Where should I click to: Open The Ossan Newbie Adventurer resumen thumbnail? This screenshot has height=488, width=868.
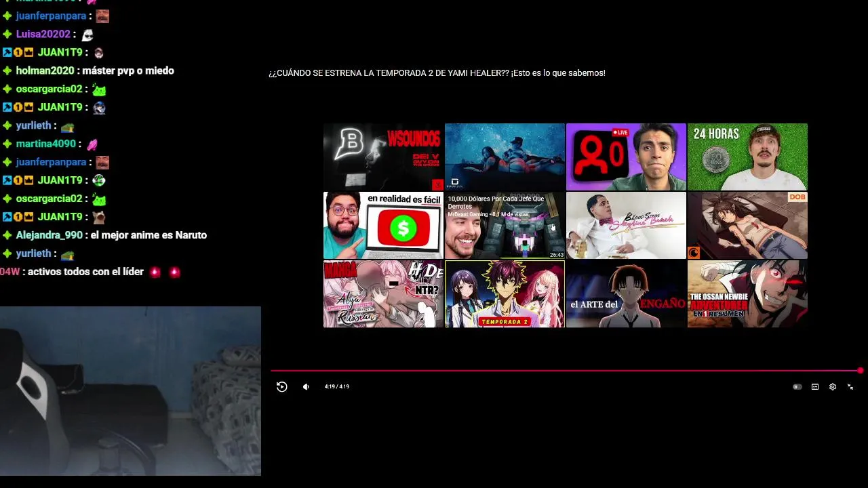(747, 294)
